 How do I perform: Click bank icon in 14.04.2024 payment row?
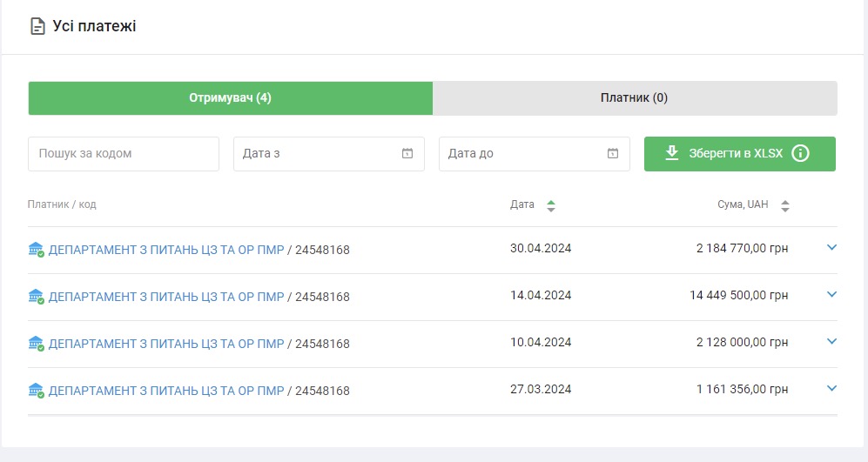pos(36,297)
